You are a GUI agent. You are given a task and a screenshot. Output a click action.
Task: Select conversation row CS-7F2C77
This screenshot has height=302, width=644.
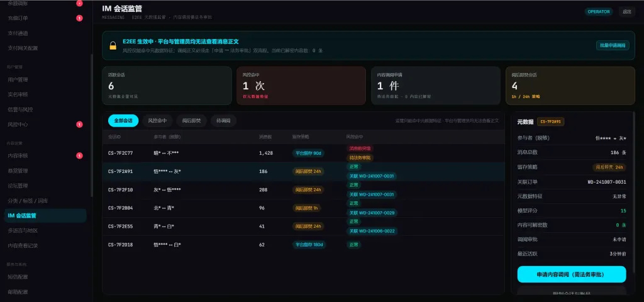pyautogui.click(x=304, y=154)
